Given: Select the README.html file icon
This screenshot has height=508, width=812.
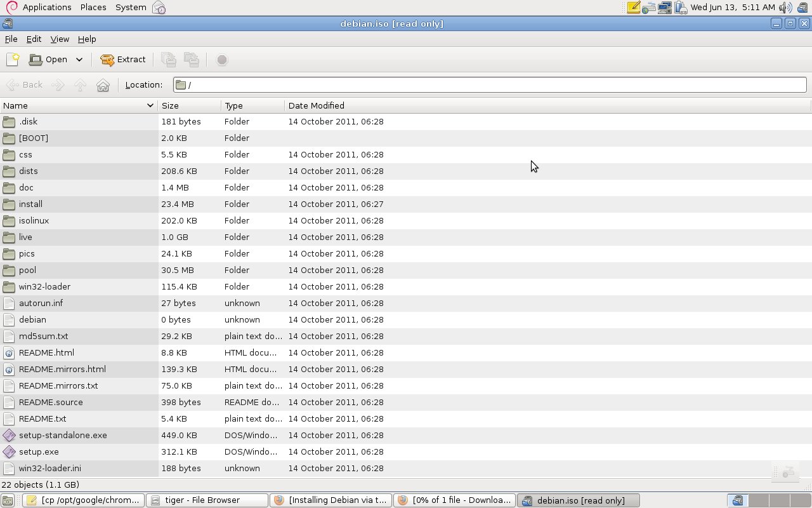Looking at the screenshot, I should [x=9, y=352].
